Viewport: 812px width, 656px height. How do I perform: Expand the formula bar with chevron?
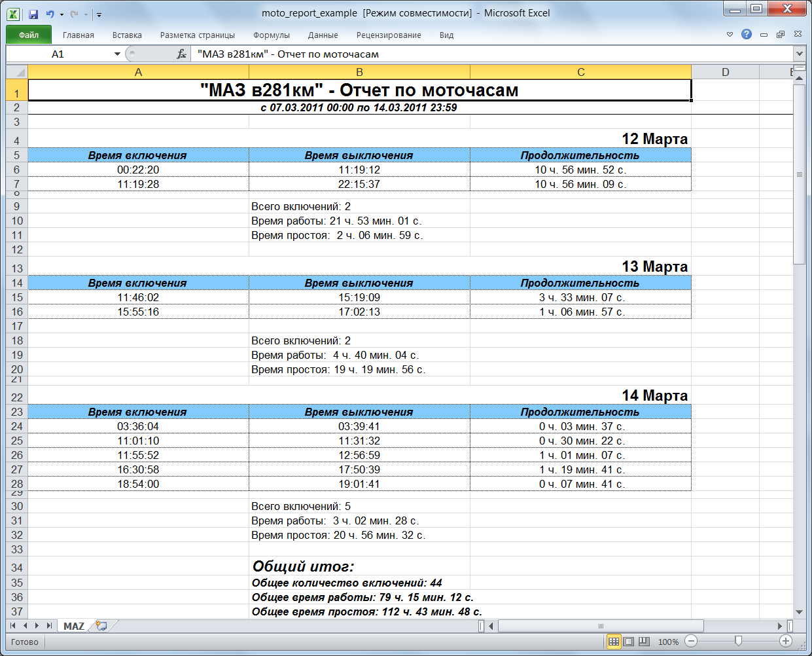coord(800,54)
